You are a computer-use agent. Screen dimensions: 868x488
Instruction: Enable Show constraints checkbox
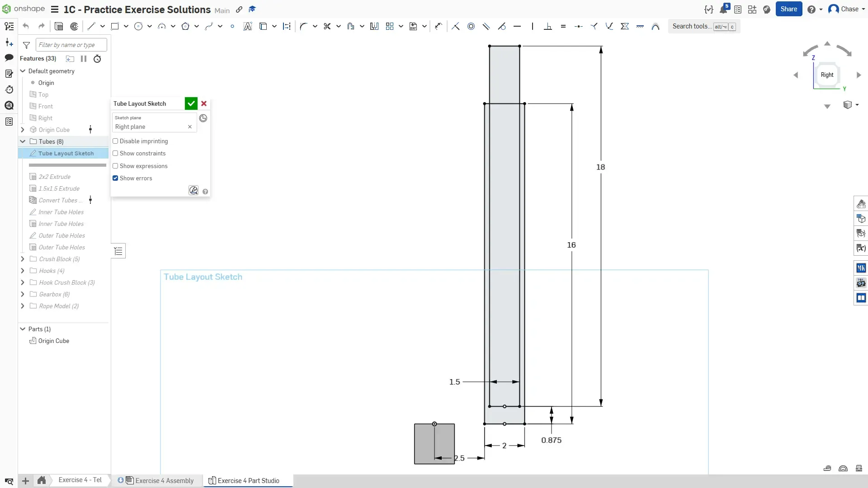coord(115,154)
